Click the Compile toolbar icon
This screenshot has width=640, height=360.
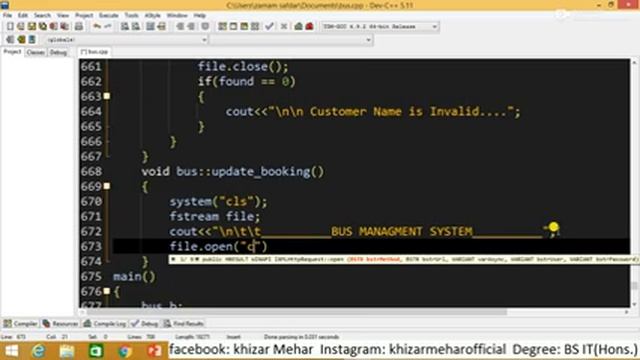pos(222,27)
